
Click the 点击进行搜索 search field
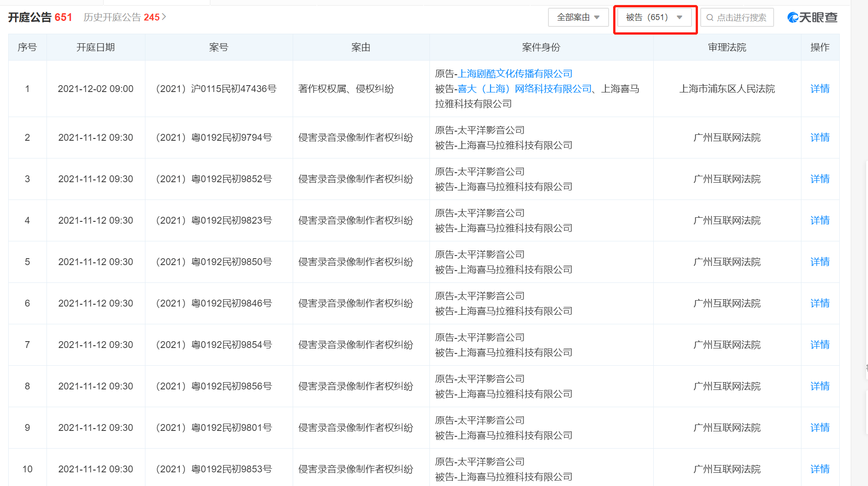tap(737, 17)
